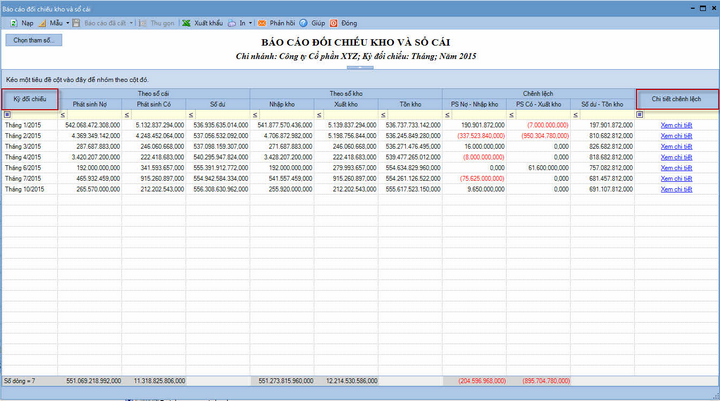Viewport: 720px width, 401px height.
Task: Open the ≤ filter operator for Xuất kho
Action: coord(319,115)
